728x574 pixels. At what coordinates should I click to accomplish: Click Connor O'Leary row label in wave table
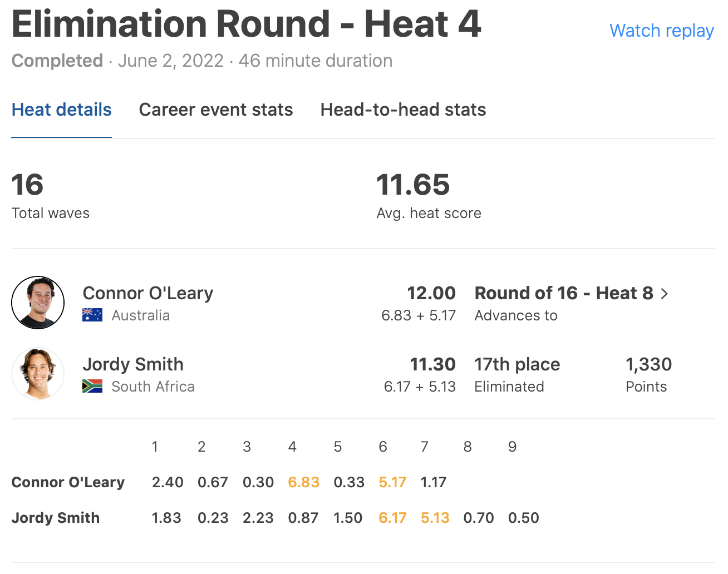coord(68,482)
